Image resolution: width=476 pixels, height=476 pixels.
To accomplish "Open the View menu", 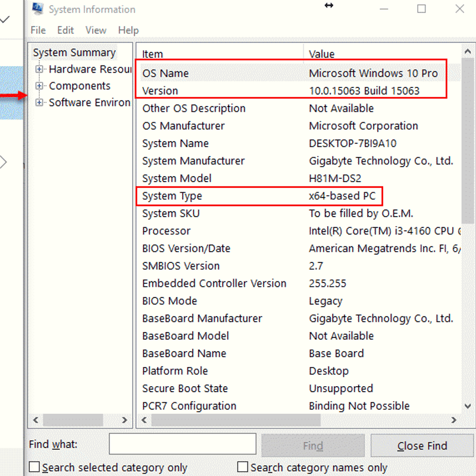I will pyautogui.click(x=96, y=30).
